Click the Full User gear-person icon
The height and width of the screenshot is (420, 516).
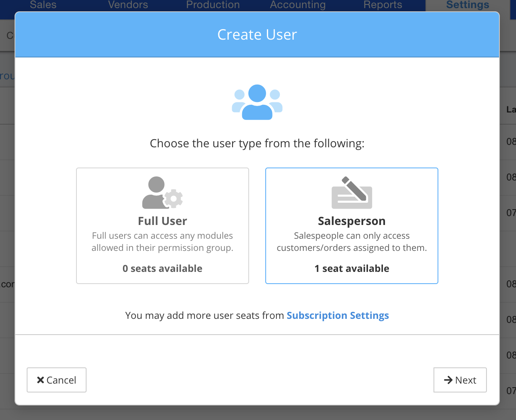point(163,193)
